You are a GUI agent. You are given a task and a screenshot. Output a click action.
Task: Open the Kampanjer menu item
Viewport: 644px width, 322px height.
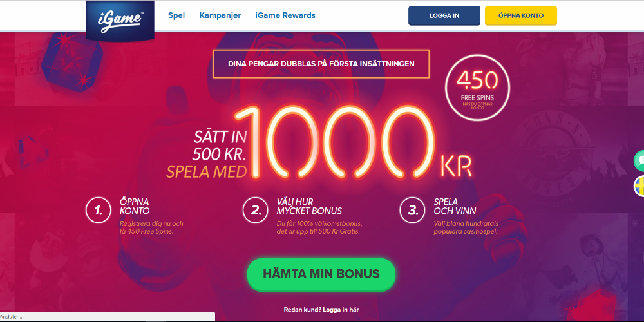[220, 15]
